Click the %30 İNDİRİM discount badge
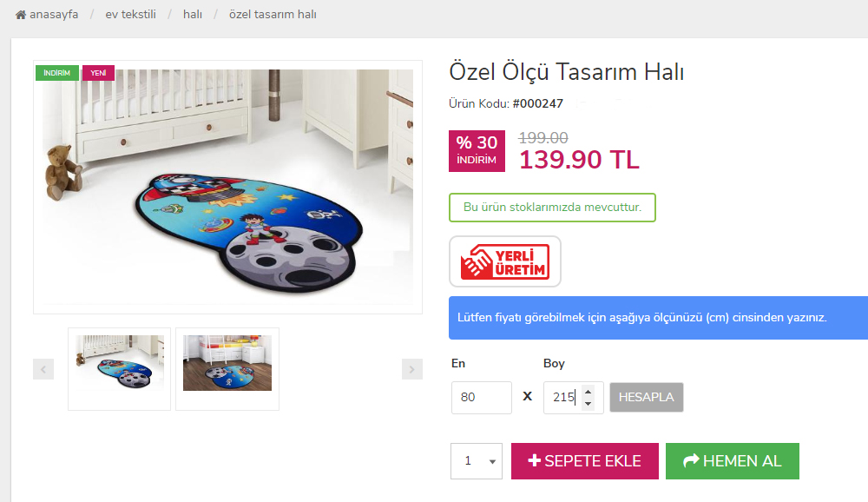 (477, 151)
